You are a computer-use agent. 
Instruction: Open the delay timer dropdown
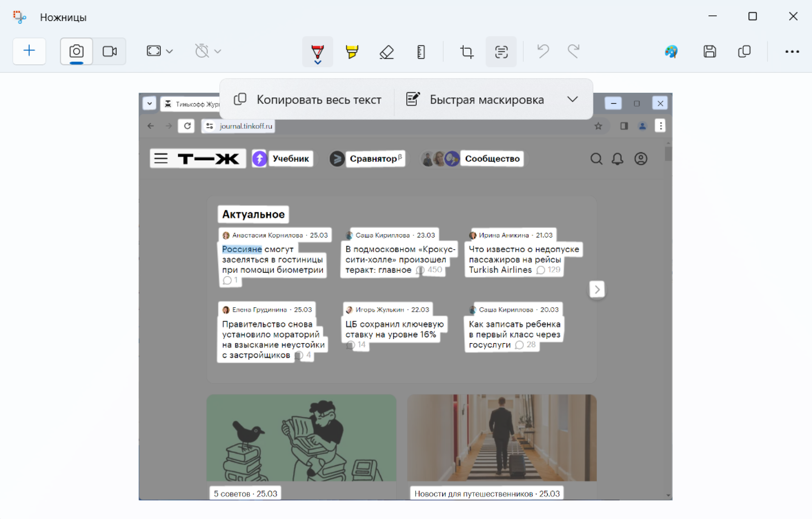click(208, 51)
